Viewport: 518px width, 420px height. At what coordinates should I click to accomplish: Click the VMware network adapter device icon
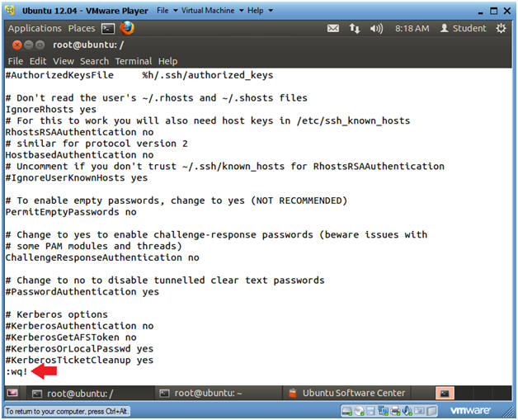384,411
